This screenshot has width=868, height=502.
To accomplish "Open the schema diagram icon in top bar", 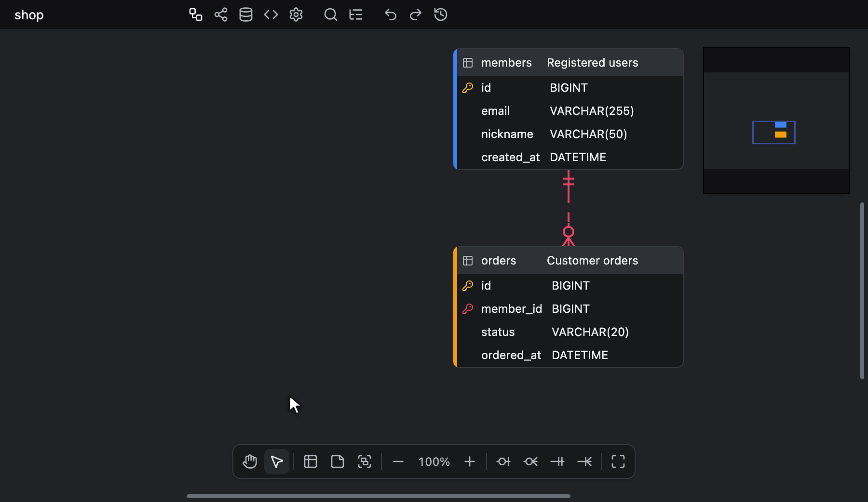I will [195, 14].
